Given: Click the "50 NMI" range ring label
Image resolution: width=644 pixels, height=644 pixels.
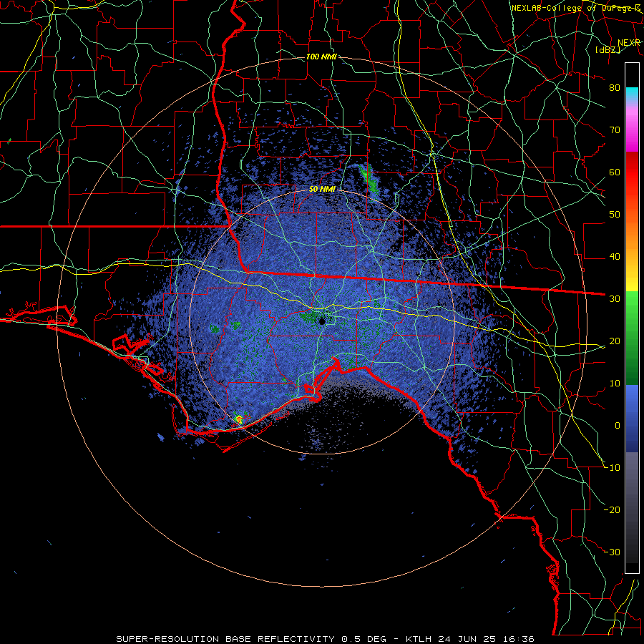Looking at the screenshot, I should point(323,190).
